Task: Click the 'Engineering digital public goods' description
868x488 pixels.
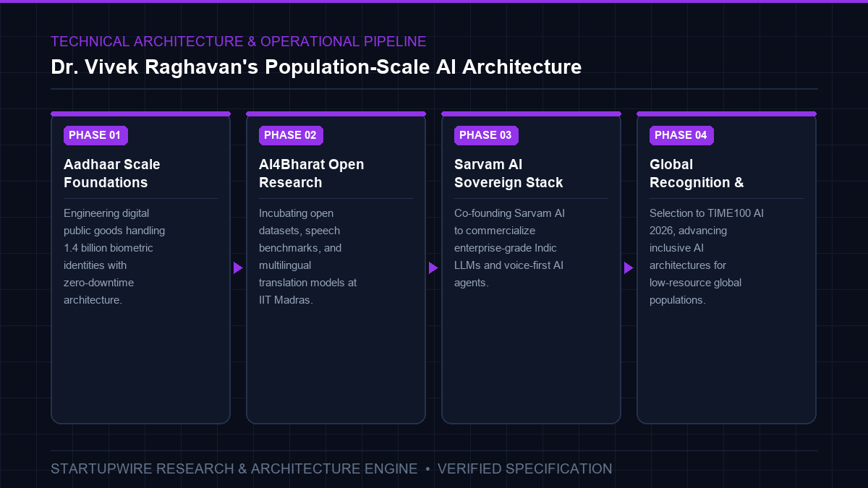Action: point(114,257)
